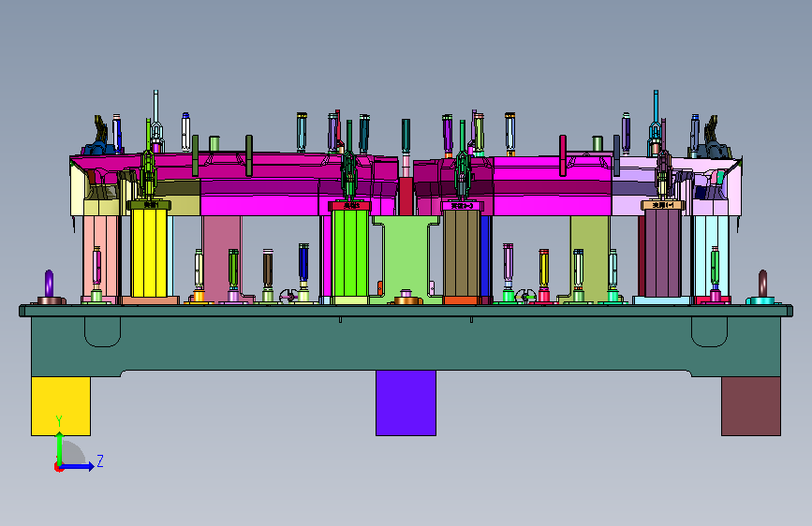Screen dimensions: 812x526
Task: Click the brown locating pin on base right end
Action: pos(762,284)
